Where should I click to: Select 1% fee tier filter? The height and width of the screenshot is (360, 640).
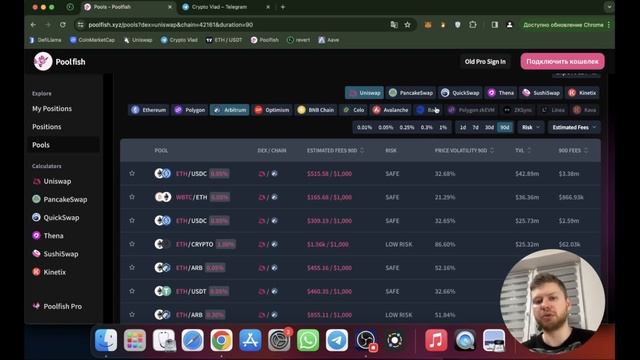(x=443, y=127)
